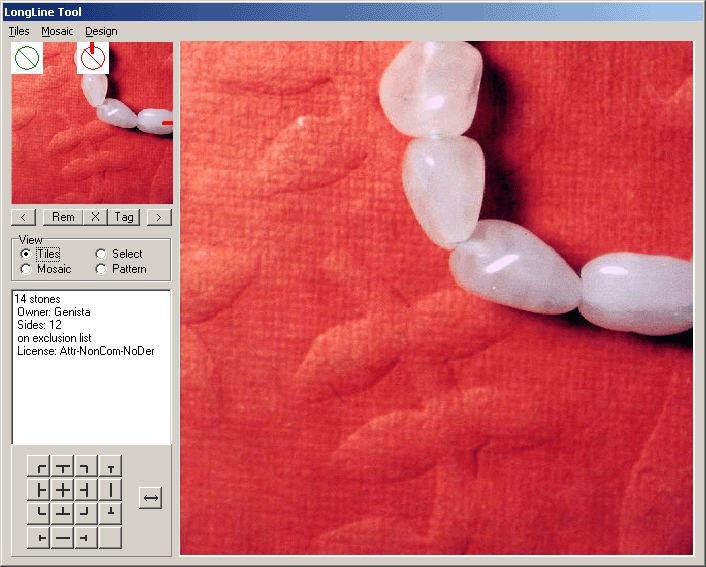Open the Tiles menu
The height and width of the screenshot is (567, 706).
tap(19, 31)
